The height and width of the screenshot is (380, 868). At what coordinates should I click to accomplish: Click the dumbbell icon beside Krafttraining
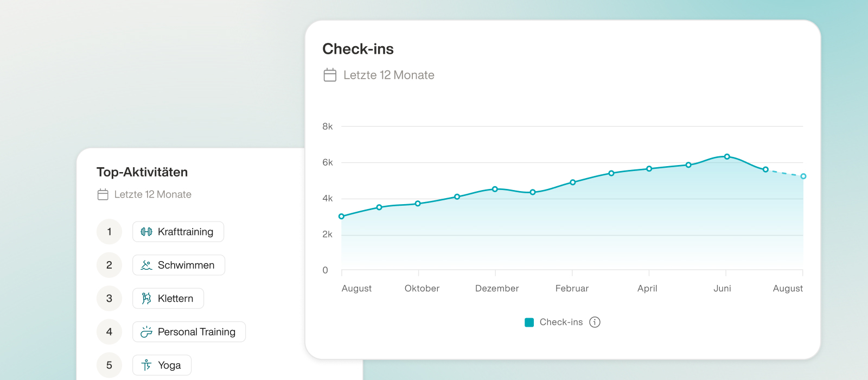pyautogui.click(x=146, y=232)
